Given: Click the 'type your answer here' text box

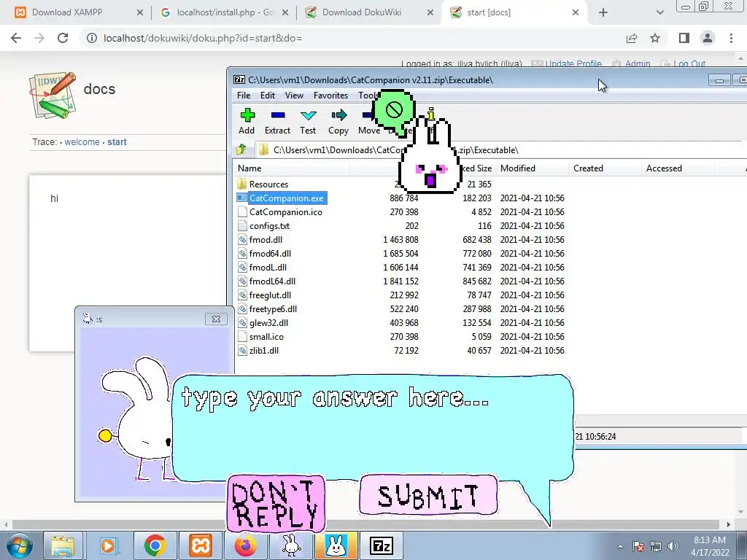Looking at the screenshot, I should pyautogui.click(x=373, y=429).
